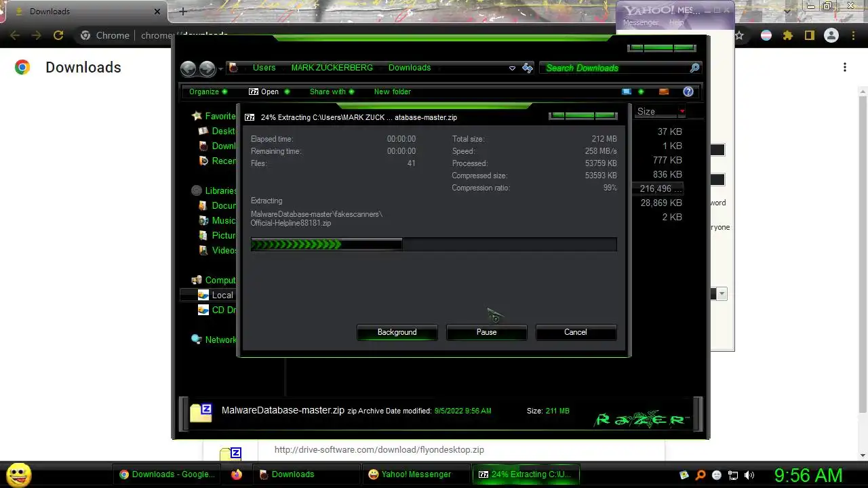Sort files by the Size column
Image resolution: width=868 pixels, height=488 pixels.
pos(646,111)
